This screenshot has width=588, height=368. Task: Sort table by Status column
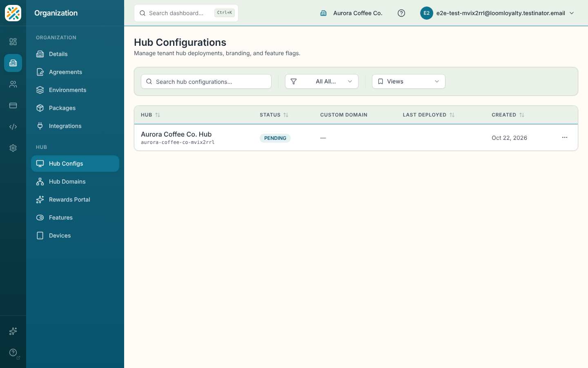tap(274, 115)
